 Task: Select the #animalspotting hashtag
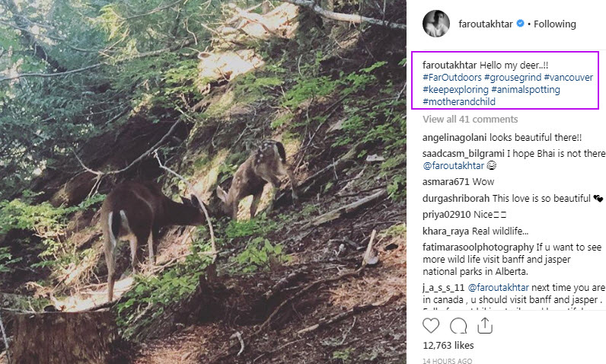526,90
